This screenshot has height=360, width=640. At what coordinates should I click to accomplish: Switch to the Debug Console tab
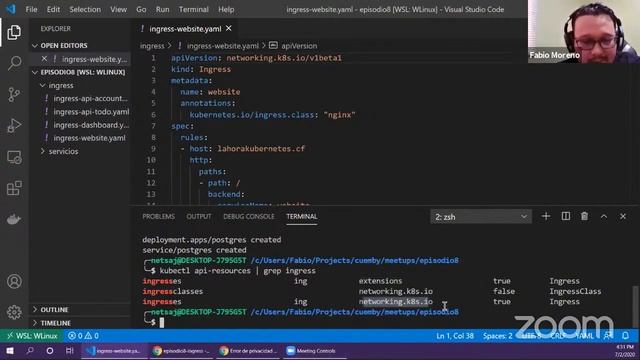[249, 216]
